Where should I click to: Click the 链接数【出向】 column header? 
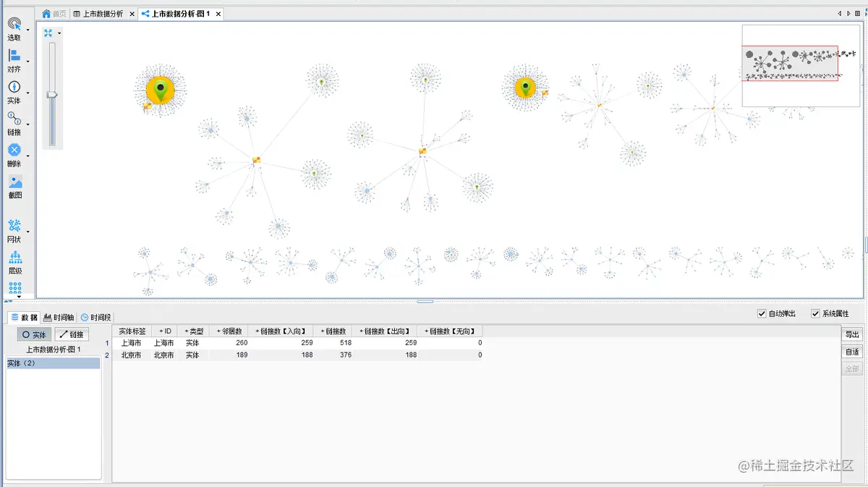pos(385,331)
